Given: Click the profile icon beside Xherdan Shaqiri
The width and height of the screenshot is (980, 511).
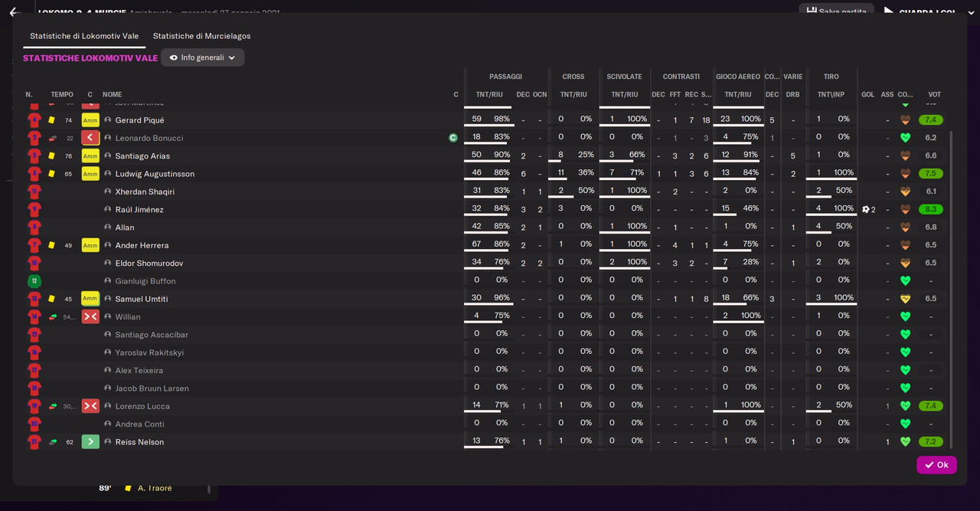Looking at the screenshot, I should tap(108, 192).
